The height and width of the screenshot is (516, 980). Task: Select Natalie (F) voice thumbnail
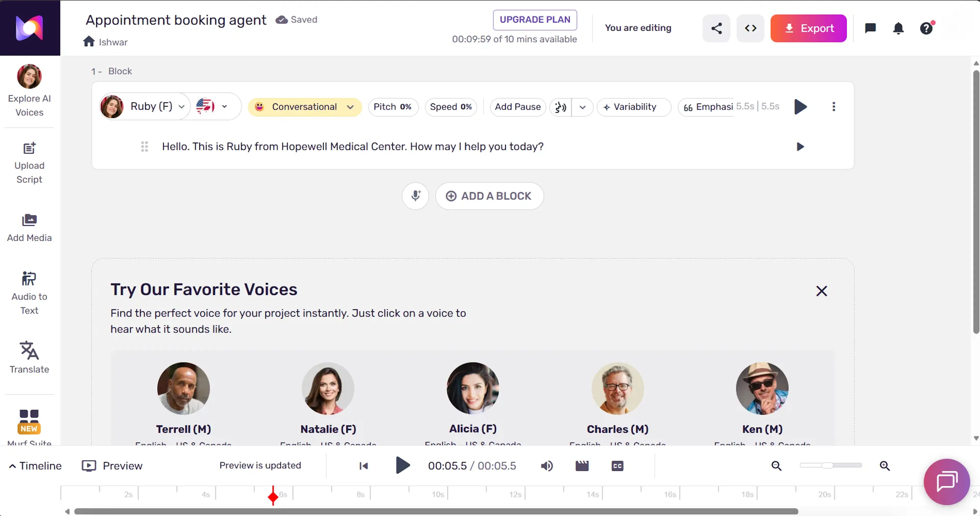328,388
